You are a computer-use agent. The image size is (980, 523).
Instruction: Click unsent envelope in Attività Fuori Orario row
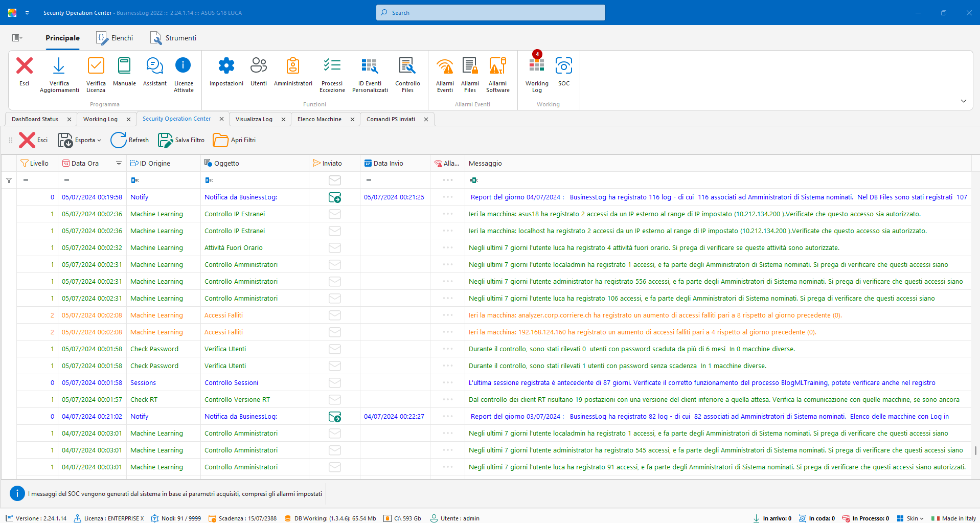(x=335, y=248)
